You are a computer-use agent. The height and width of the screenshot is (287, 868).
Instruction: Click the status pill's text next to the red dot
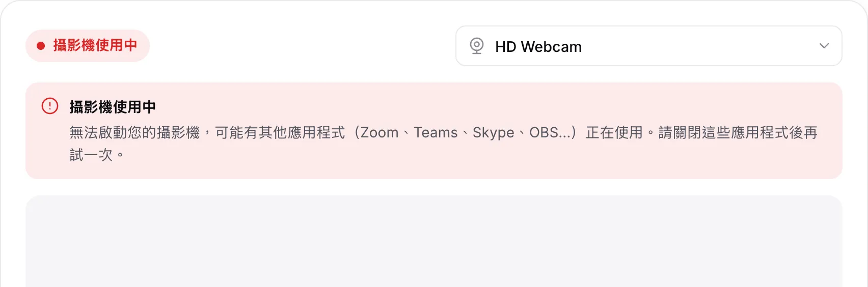[x=95, y=45]
